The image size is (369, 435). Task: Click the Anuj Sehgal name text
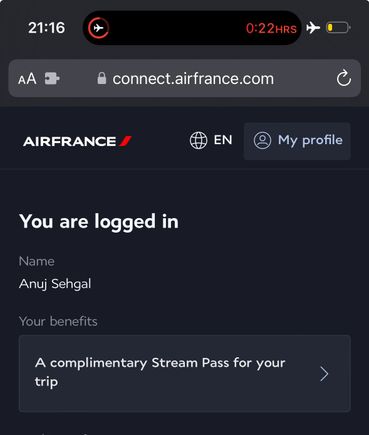pyautogui.click(x=55, y=284)
